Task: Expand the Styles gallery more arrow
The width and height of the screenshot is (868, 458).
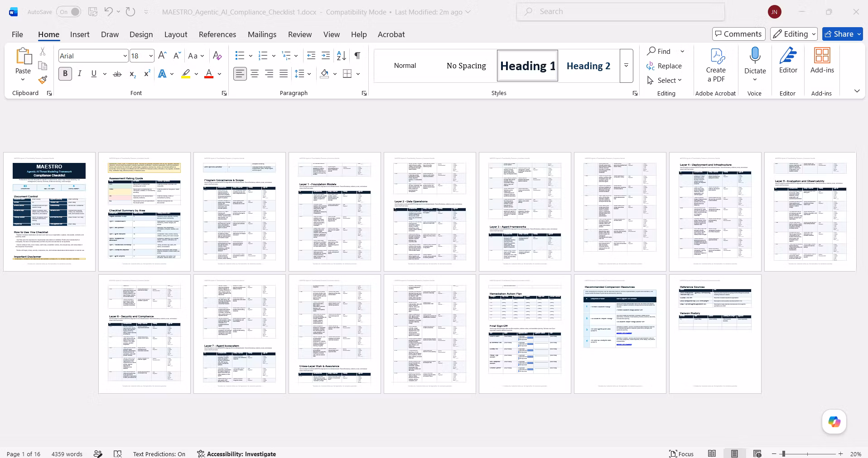Action: (x=626, y=66)
